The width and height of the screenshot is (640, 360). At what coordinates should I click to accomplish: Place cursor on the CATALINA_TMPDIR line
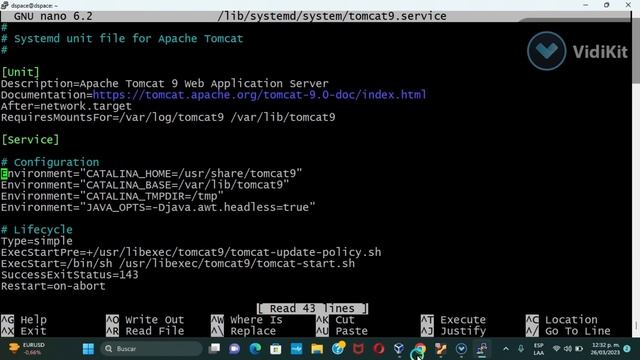tap(112, 196)
